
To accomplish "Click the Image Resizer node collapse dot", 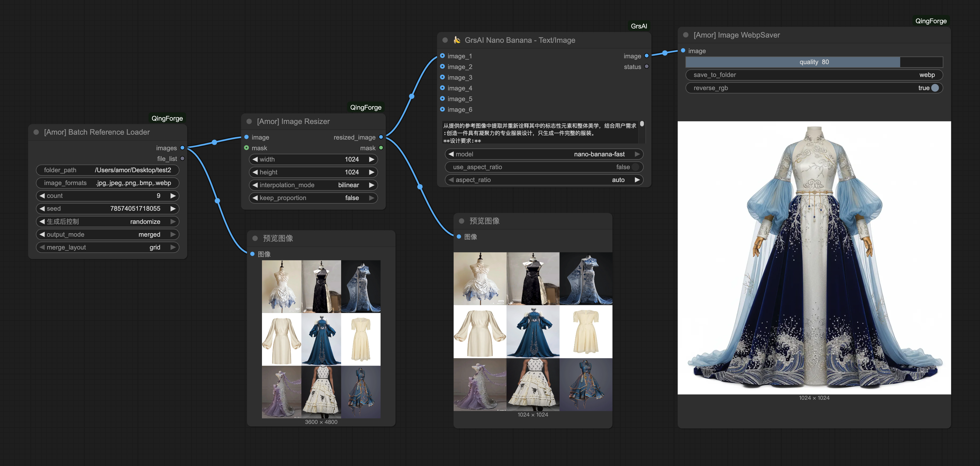I will point(249,122).
